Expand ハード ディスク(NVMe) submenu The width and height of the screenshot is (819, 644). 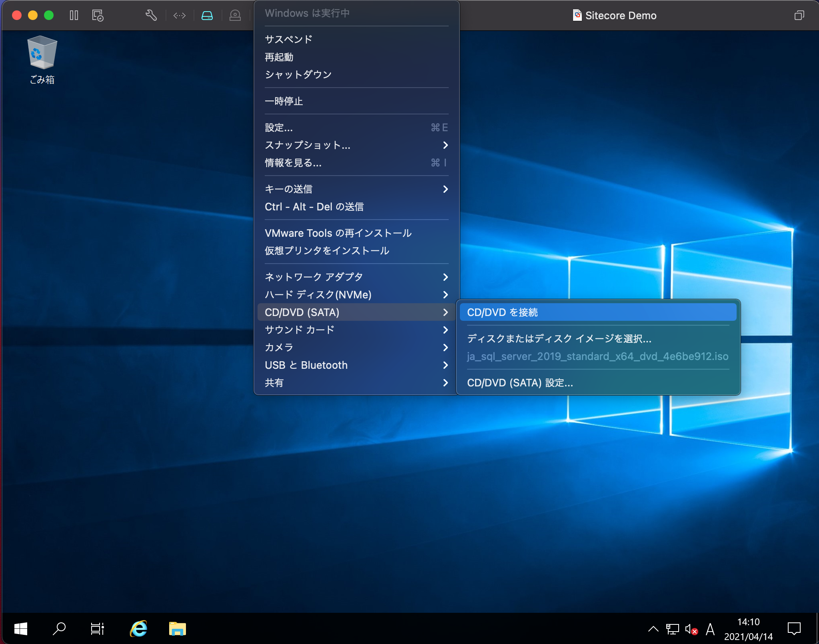(357, 294)
